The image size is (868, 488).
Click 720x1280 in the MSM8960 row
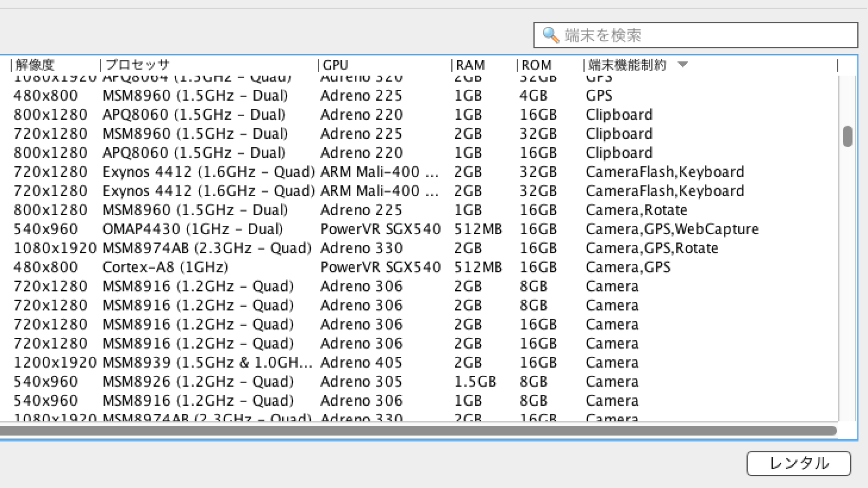tap(51, 133)
